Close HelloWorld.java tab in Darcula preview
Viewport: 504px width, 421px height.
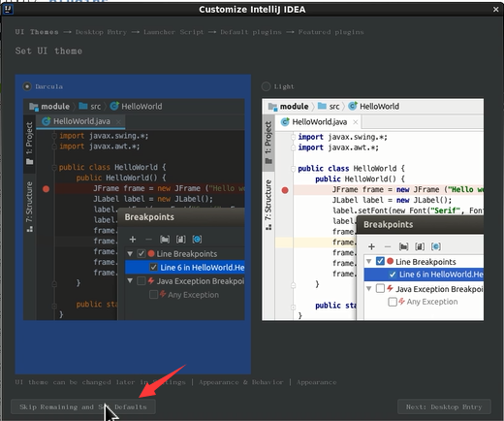tap(118, 122)
